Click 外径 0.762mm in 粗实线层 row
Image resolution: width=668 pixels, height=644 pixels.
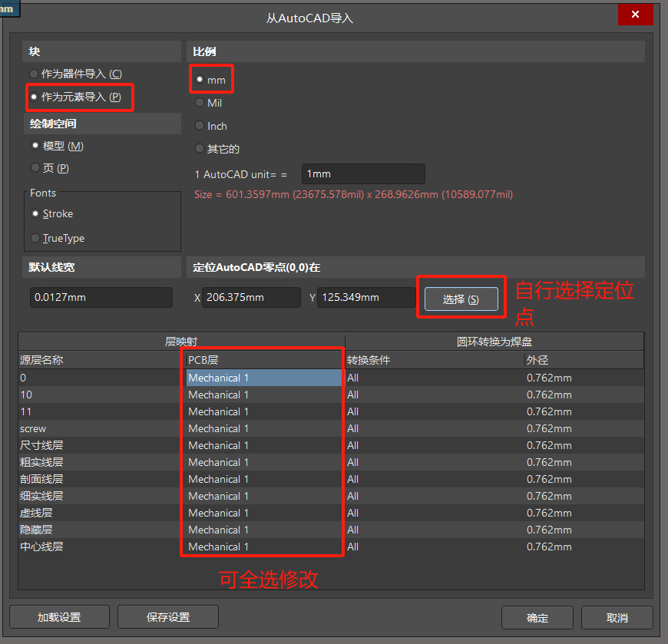(x=549, y=462)
